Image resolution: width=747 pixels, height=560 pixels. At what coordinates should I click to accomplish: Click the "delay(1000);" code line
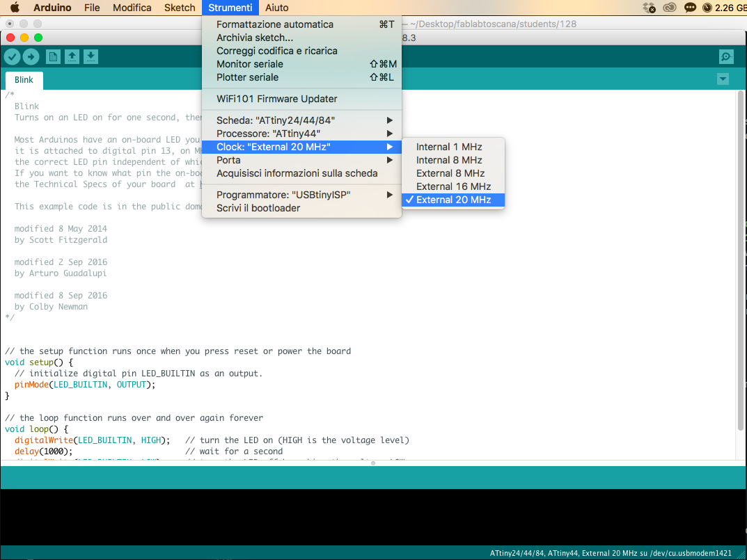43,451
